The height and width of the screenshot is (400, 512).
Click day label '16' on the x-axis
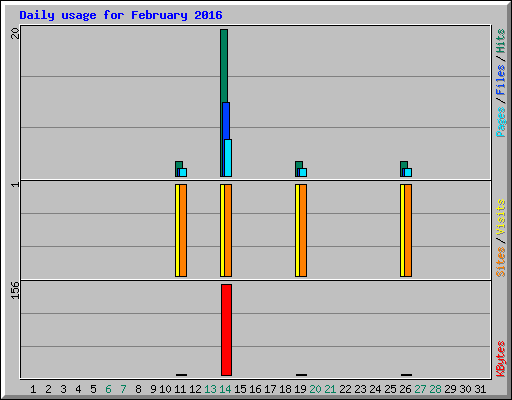coord(255,389)
